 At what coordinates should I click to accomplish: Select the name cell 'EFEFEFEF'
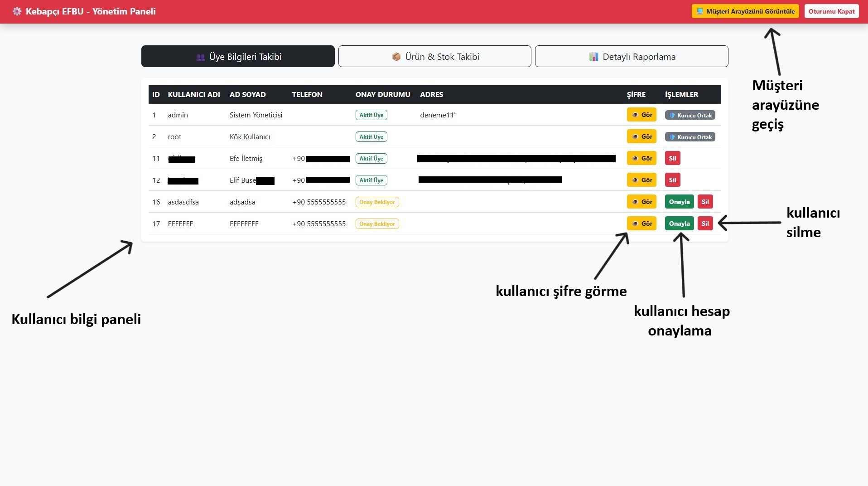[x=244, y=224]
